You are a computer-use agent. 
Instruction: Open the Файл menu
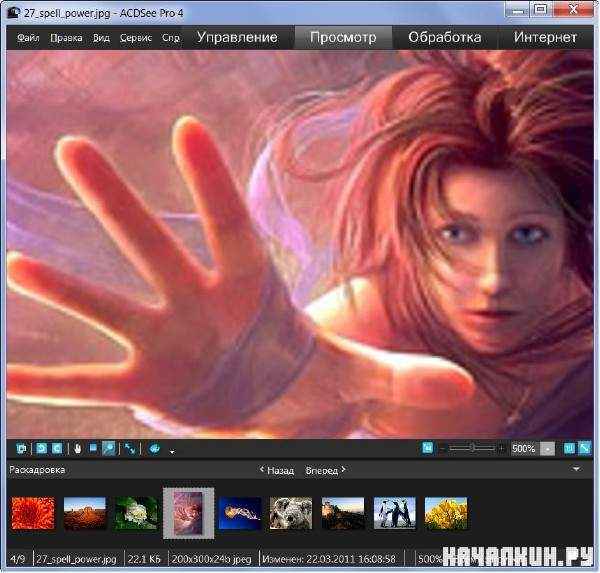click(28, 38)
